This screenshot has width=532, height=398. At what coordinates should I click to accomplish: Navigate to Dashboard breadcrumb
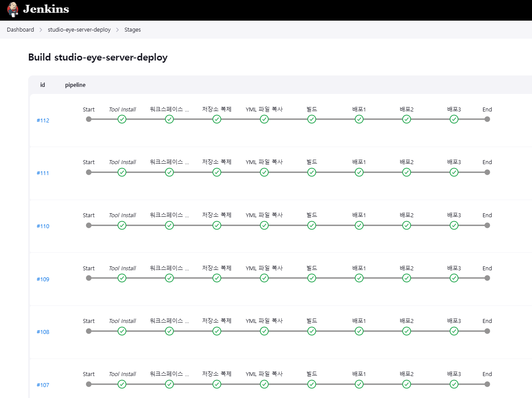(x=20, y=30)
